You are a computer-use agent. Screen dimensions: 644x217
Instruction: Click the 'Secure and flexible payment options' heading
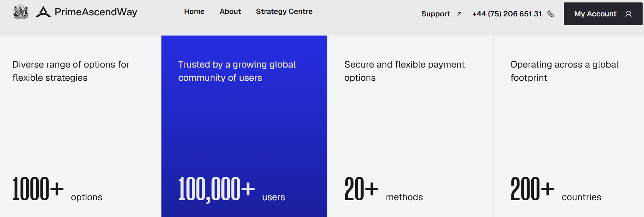(404, 71)
